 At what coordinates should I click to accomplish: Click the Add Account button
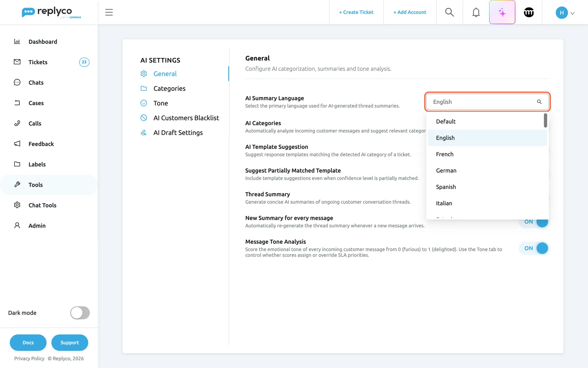[x=410, y=12]
